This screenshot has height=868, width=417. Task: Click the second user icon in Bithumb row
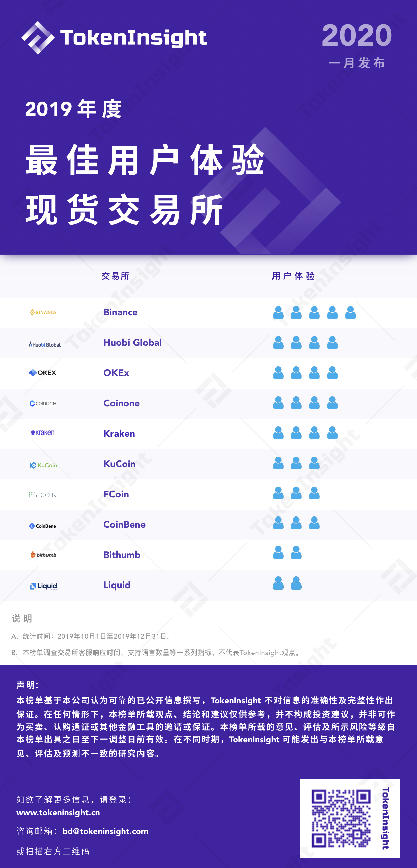pyautogui.click(x=296, y=552)
